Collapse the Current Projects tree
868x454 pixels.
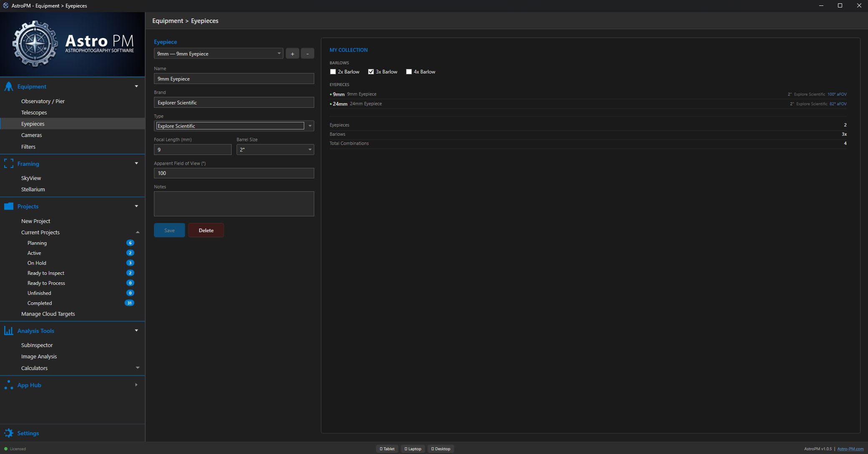click(x=137, y=232)
